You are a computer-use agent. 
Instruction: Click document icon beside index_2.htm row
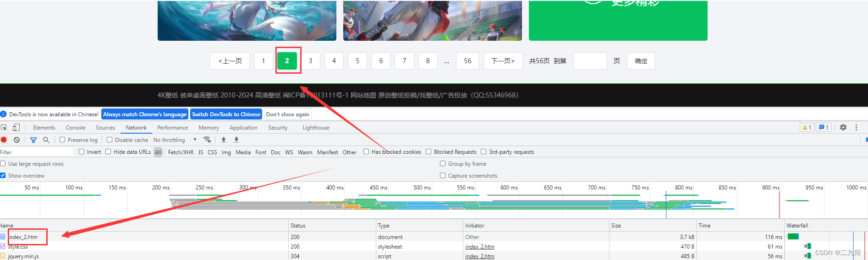(x=3, y=237)
